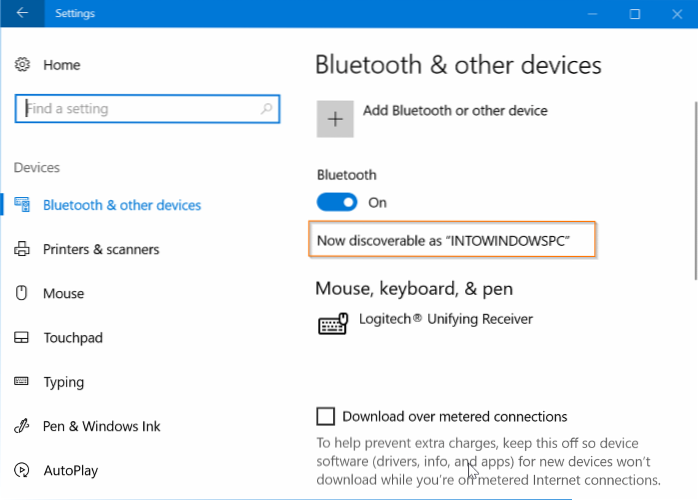
Task: Click the Printers & scanners icon
Action: tap(22, 249)
